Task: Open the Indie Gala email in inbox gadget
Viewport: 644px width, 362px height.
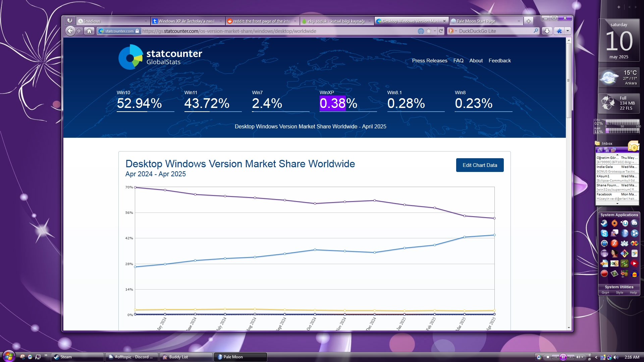Action: [617, 169]
